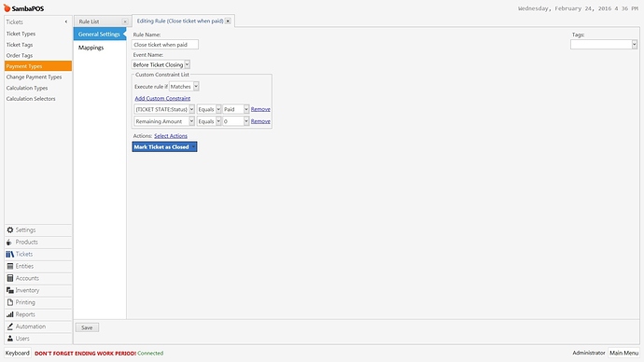Open the Mappings section
The height and width of the screenshot is (362, 644).
click(91, 48)
